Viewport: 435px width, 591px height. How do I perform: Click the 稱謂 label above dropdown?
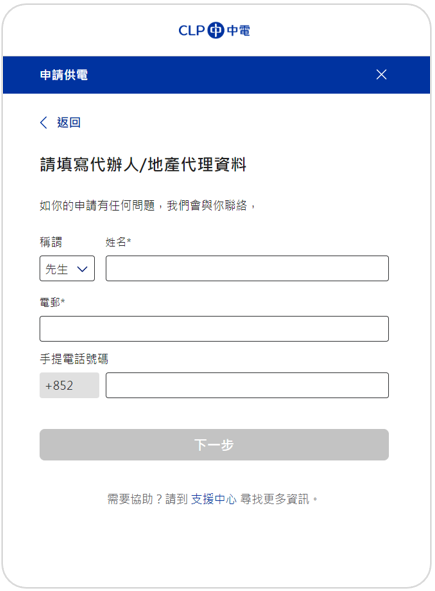tap(51, 242)
